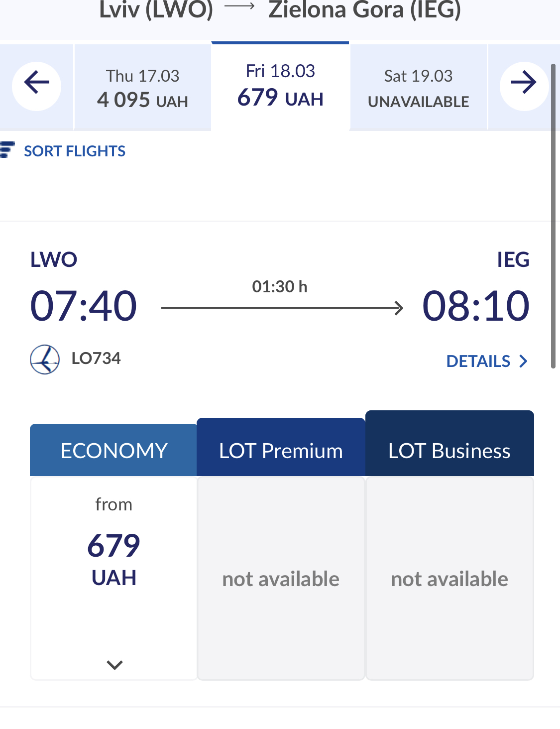Viewport: 560px width, 729px height.
Task: Expand economy fares with down chevron
Action: [x=114, y=664]
